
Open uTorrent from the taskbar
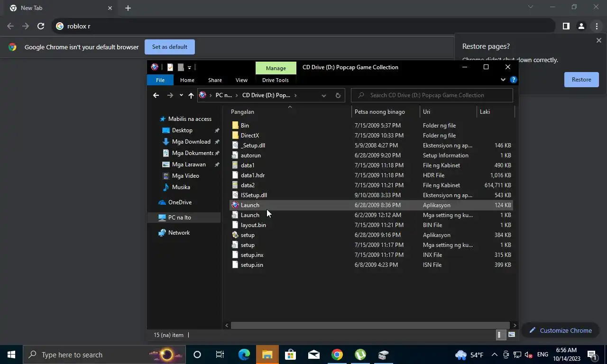360,355
